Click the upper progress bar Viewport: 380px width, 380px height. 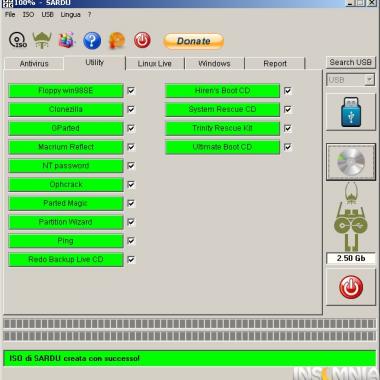point(189,323)
